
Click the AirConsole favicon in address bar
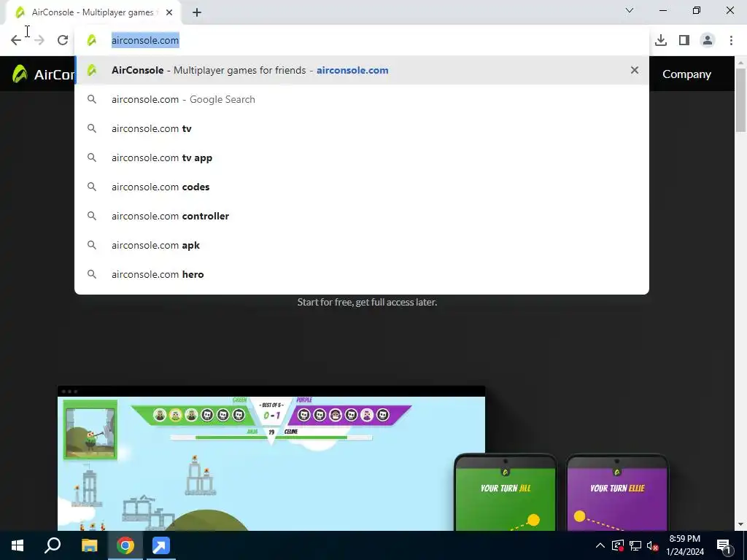pyautogui.click(x=92, y=40)
